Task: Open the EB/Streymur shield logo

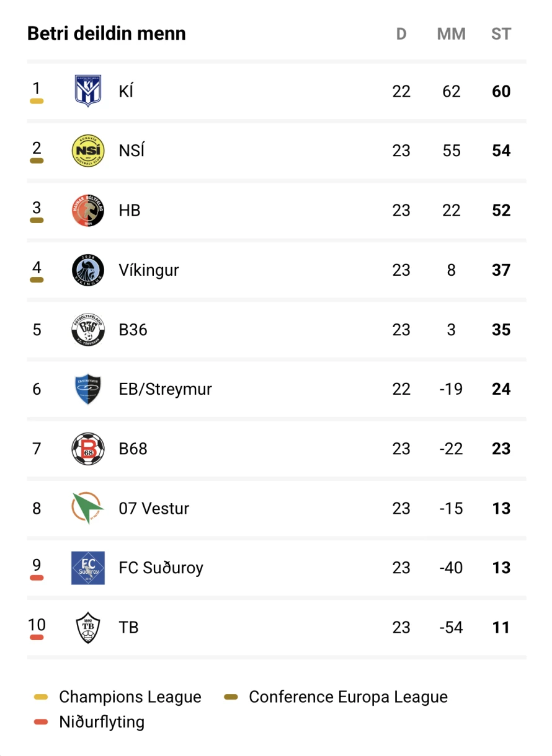Action: [87, 389]
